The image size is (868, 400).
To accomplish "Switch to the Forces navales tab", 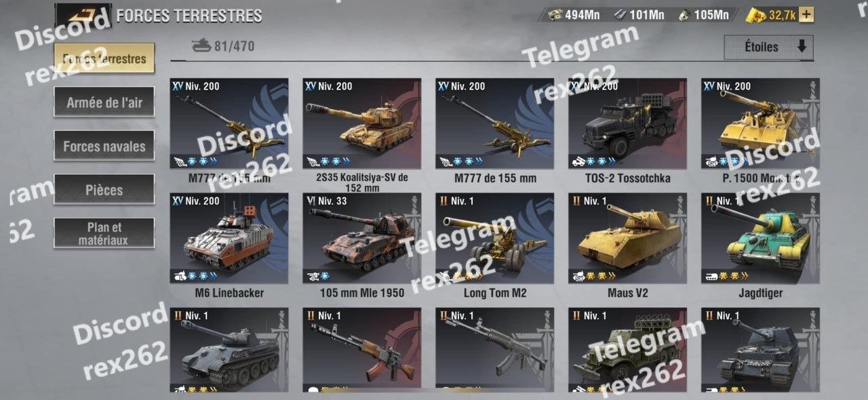I will pyautogui.click(x=104, y=146).
